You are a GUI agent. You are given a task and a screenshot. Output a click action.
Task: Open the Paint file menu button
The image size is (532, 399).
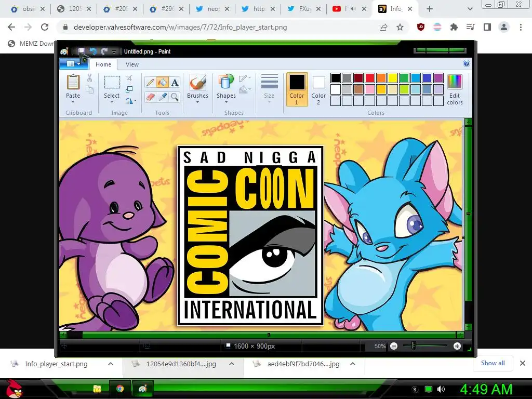[x=74, y=64]
